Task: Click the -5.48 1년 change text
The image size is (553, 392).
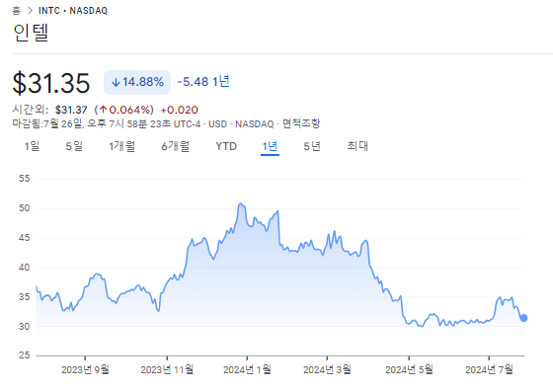Action: pos(203,82)
